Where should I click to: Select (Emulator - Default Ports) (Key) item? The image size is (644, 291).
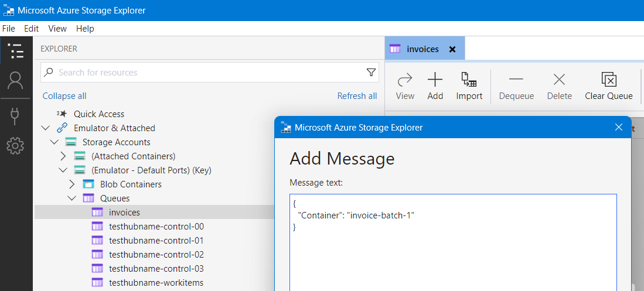[x=152, y=170]
